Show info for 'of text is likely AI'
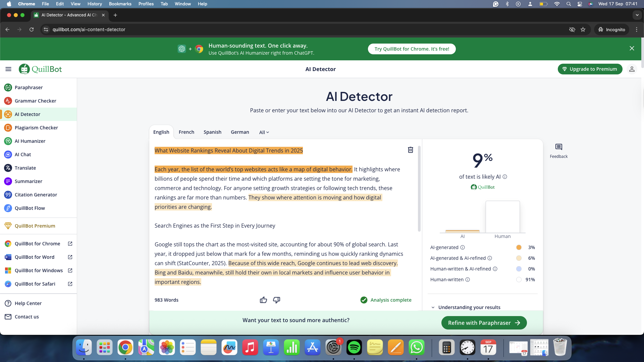The image size is (644, 362). 505,177
